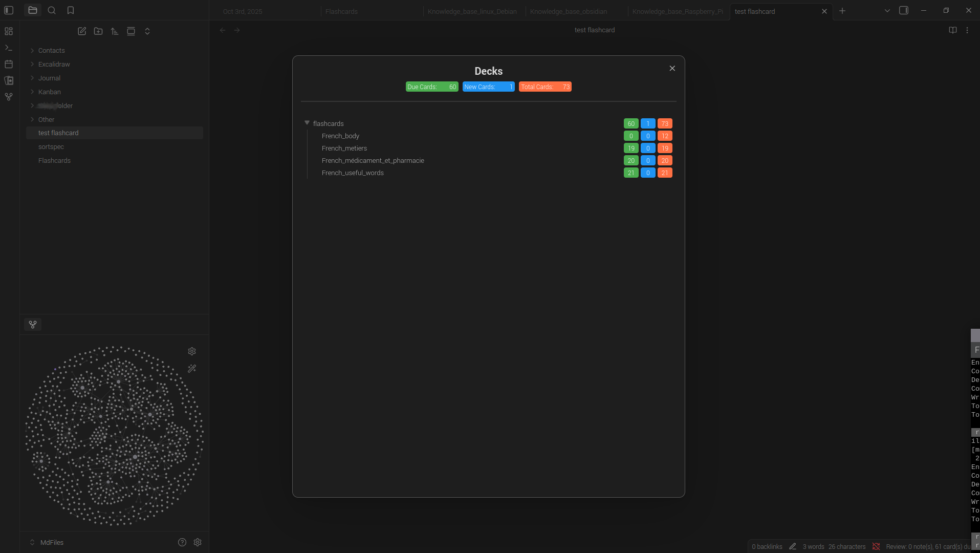Create a new folder
980x553 pixels.
(x=98, y=31)
